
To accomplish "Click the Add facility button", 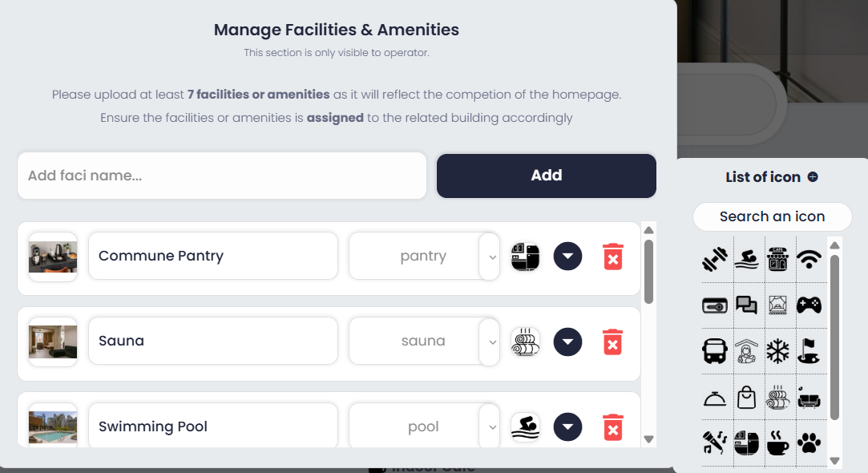I will pyautogui.click(x=546, y=176).
